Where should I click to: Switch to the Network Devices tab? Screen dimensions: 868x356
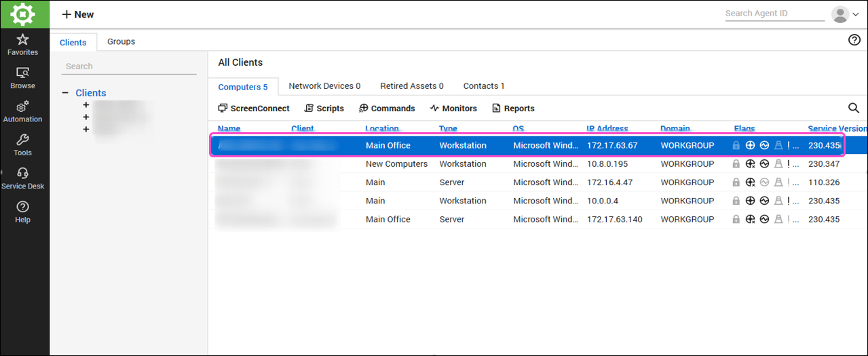(324, 86)
